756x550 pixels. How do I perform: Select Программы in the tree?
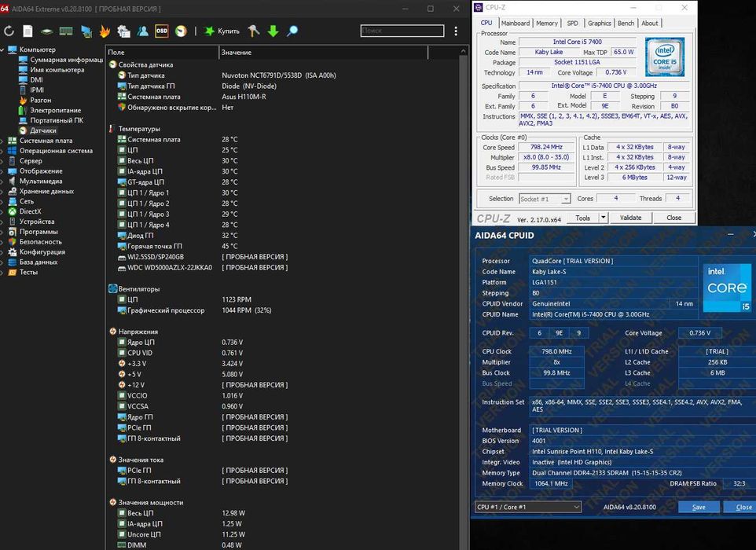pos(39,232)
